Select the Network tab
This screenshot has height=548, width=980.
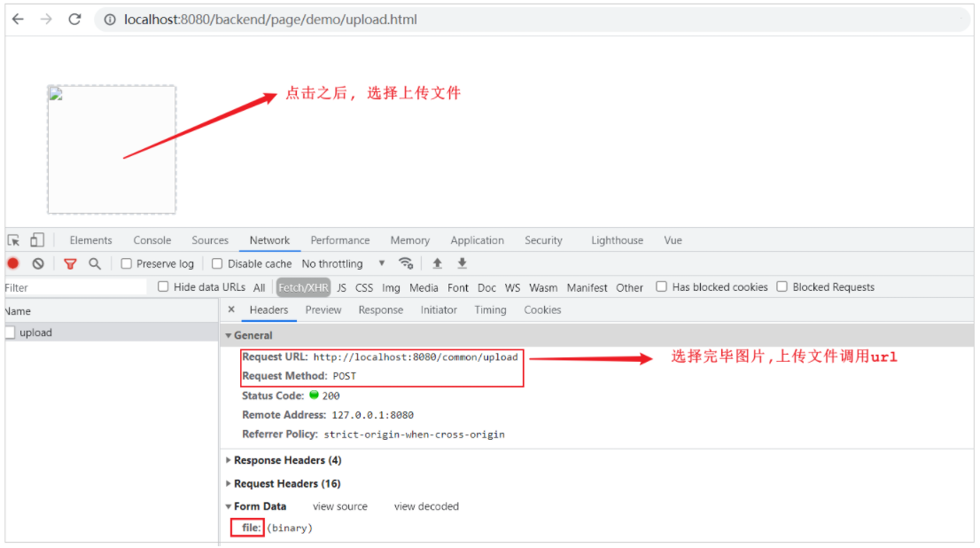point(269,240)
